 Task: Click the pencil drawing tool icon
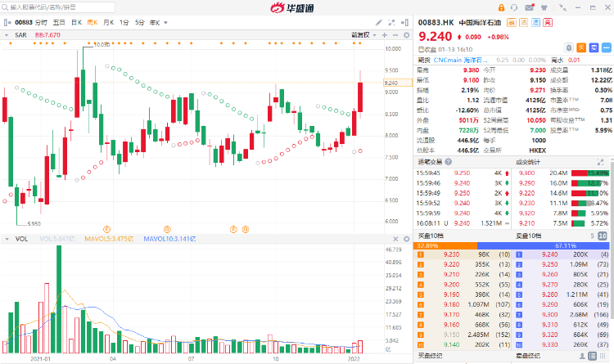tap(379, 23)
